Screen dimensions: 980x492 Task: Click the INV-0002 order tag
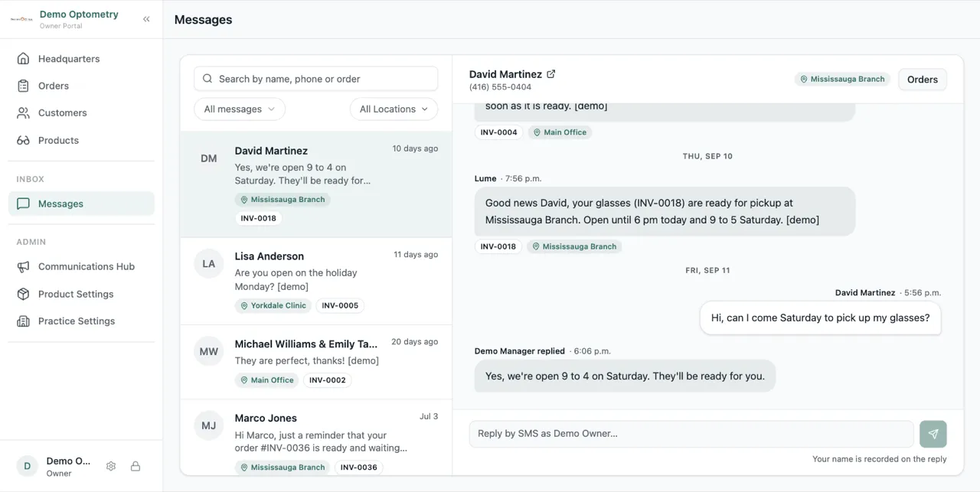coord(327,380)
